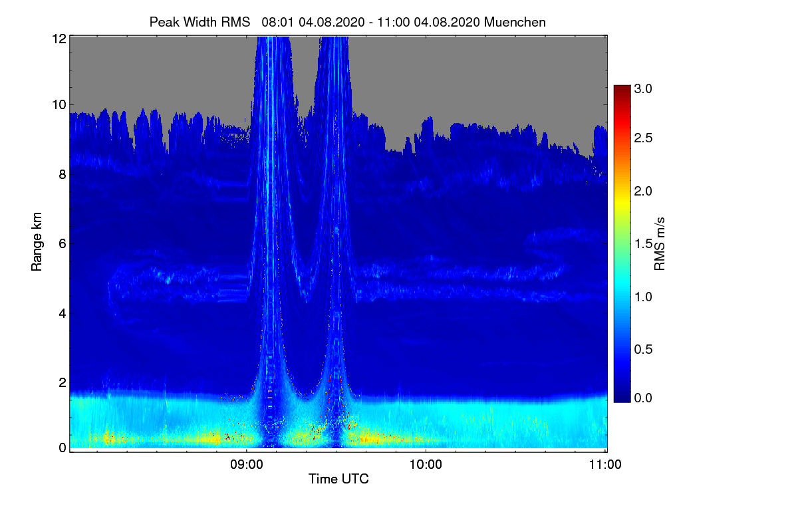798x532 pixels.
Task: Click the '6' range axis label
Action: pyautogui.click(x=63, y=243)
